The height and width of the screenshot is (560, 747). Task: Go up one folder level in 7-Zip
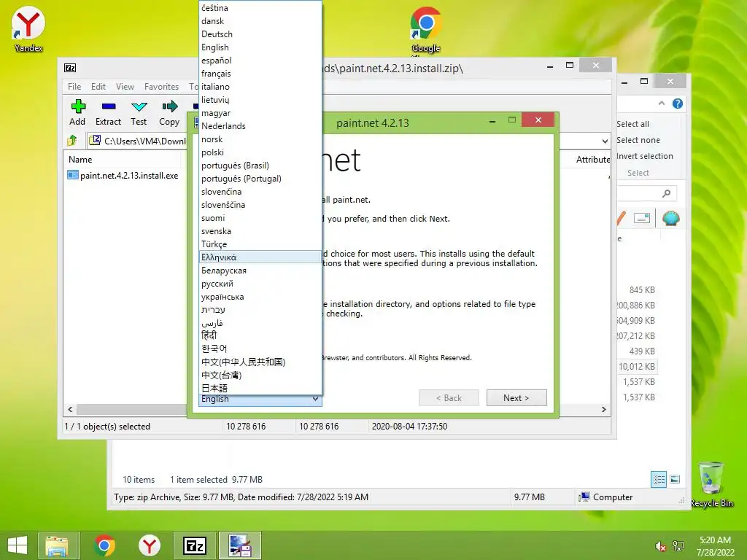tap(72, 141)
